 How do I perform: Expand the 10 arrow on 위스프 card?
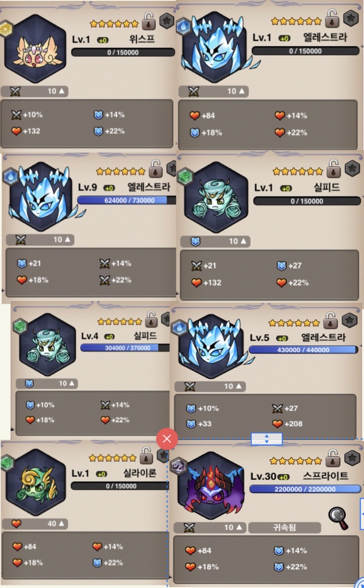(x=62, y=91)
